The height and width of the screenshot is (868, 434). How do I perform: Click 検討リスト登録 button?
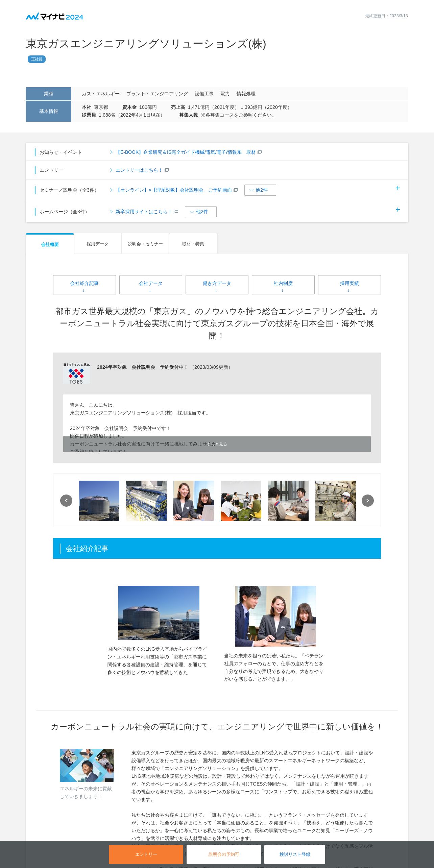[295, 854]
